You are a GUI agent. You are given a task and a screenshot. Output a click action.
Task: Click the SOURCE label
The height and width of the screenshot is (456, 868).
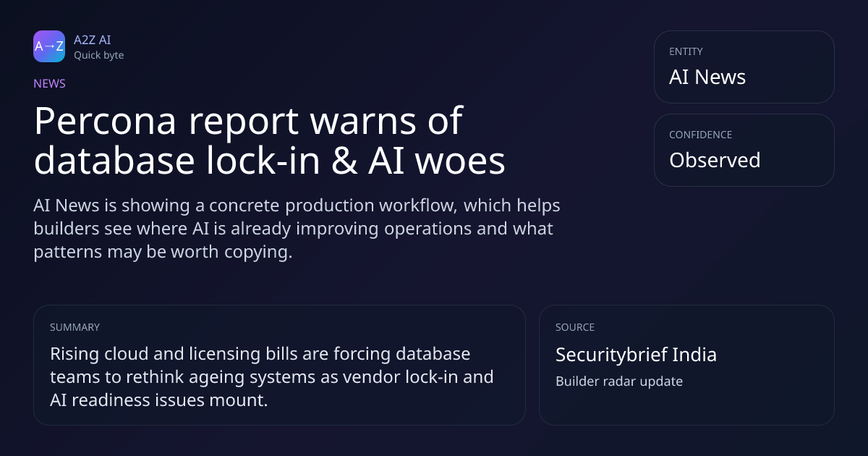tap(575, 327)
